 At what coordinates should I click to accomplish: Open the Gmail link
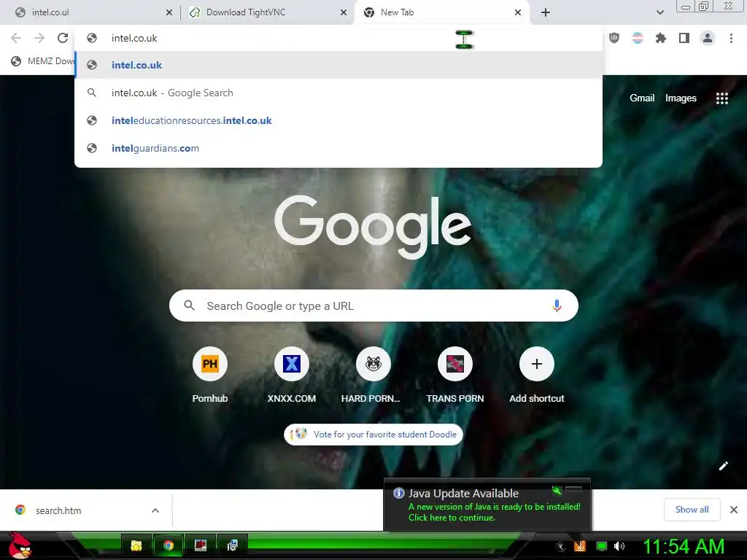(x=642, y=98)
